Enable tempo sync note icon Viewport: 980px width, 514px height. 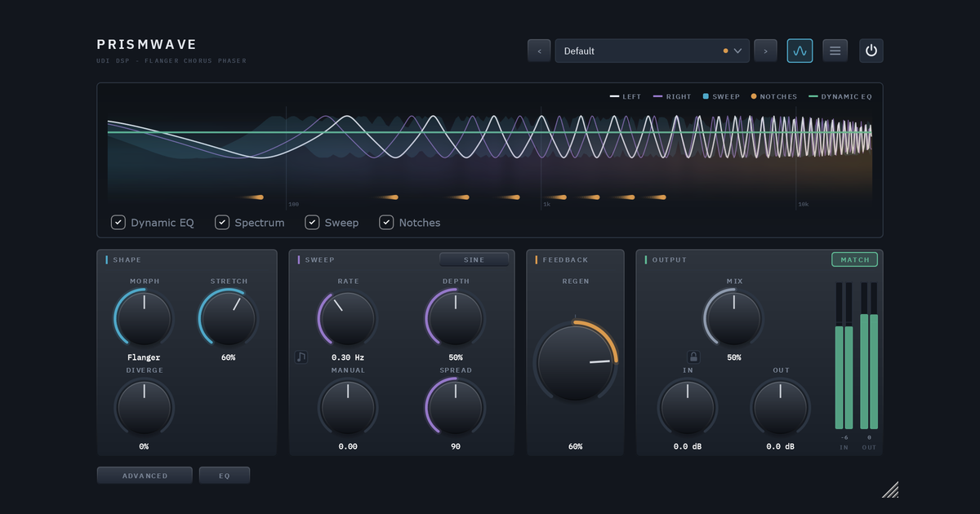301,357
